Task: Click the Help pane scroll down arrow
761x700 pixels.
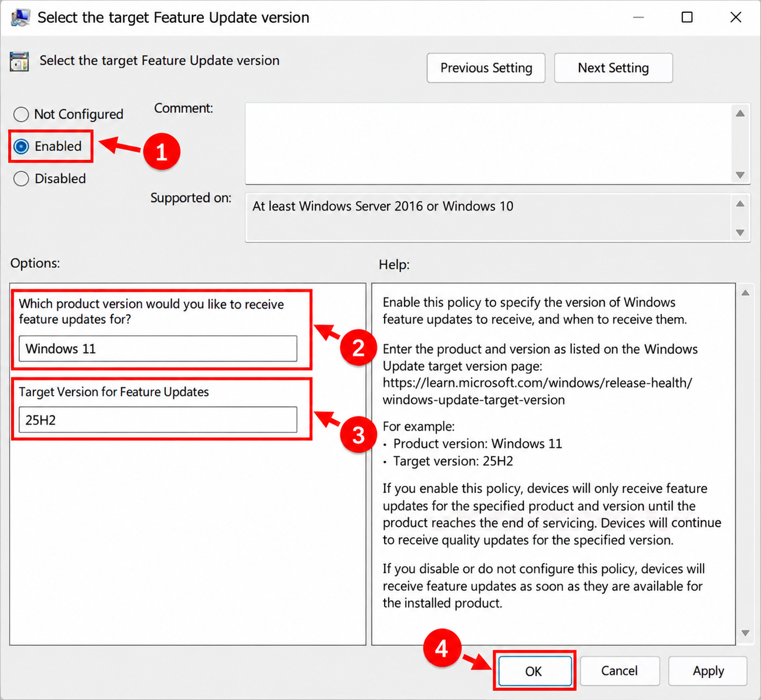Action: click(745, 633)
